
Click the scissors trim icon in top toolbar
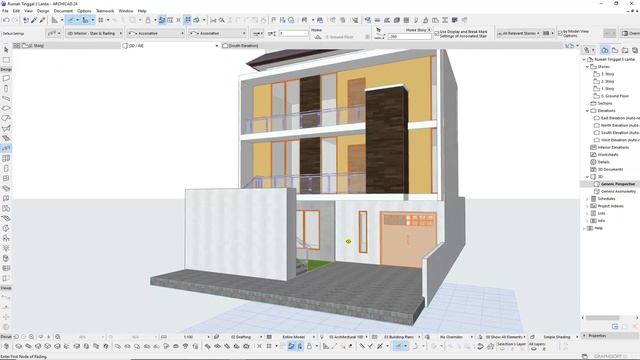[x=213, y=20]
